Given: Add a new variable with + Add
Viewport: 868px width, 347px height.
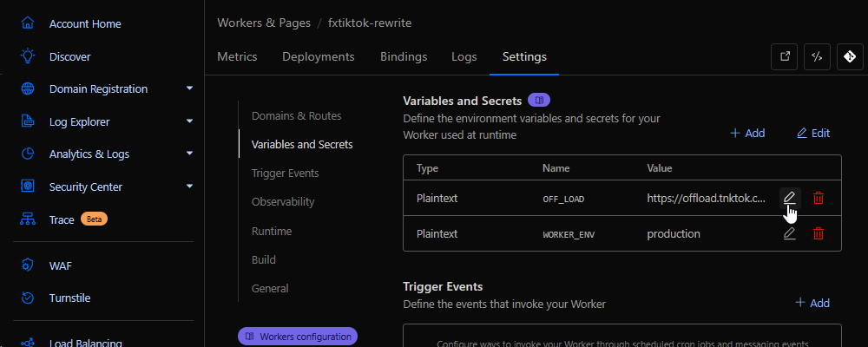Looking at the screenshot, I should pos(747,134).
